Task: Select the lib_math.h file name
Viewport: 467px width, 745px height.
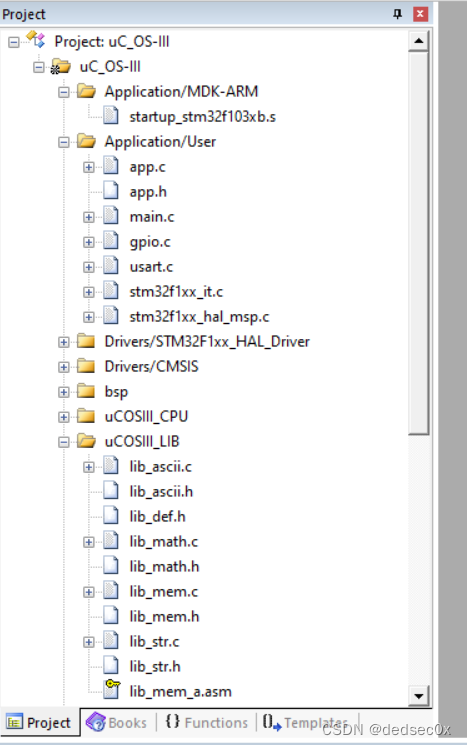Action: 164,566
